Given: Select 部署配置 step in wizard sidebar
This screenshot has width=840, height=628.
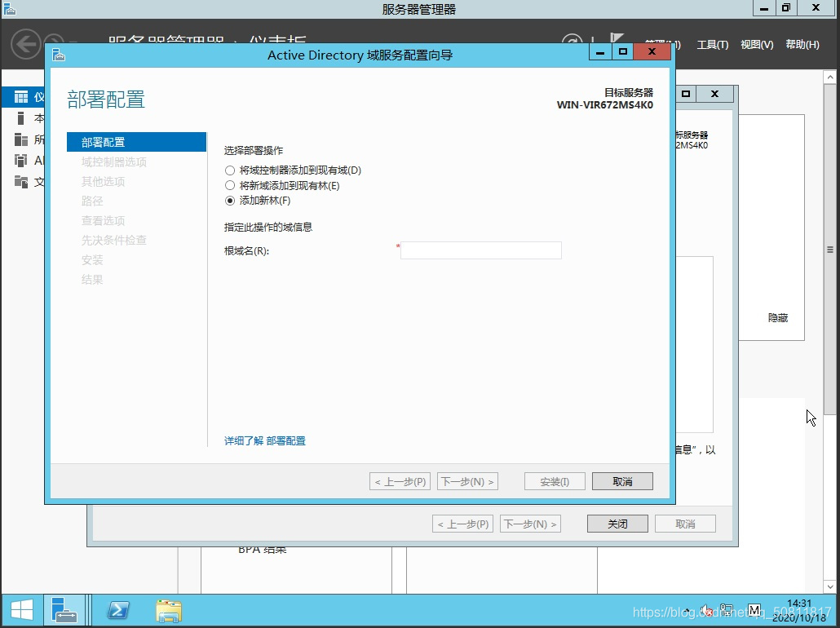Looking at the screenshot, I should (137, 142).
